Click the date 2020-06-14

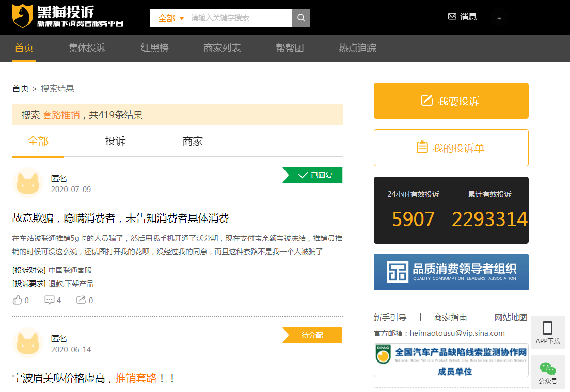71,350
